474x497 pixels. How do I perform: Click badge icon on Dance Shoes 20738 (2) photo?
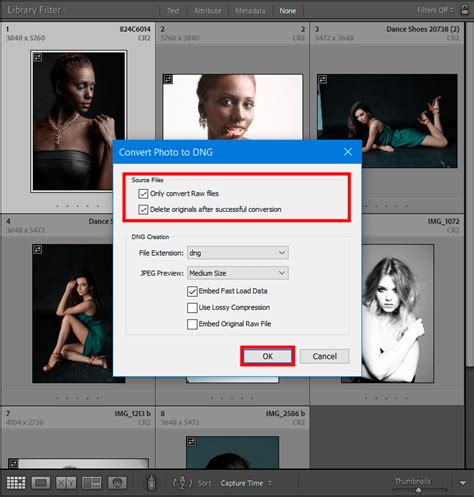pyautogui.click(x=322, y=79)
